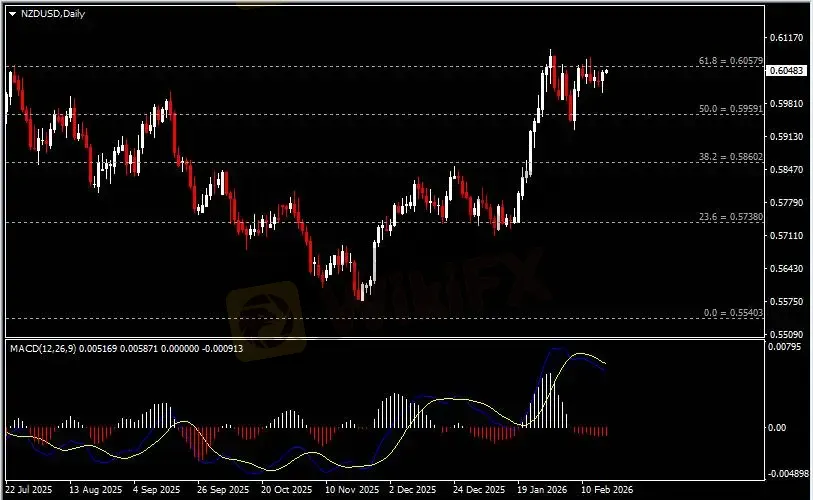This screenshot has height=500, width=813.
Task: Click the -0.004898 MACD scale value
Action: click(x=788, y=474)
